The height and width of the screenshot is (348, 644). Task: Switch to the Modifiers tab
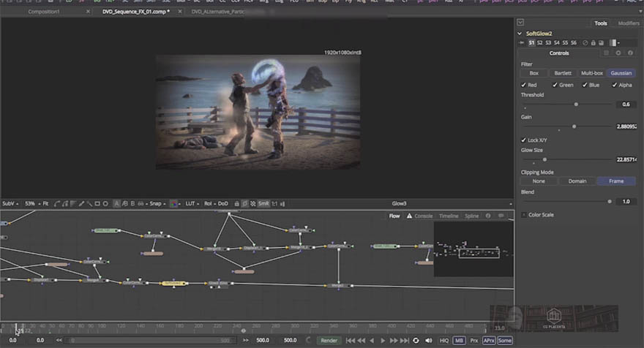pos(629,23)
